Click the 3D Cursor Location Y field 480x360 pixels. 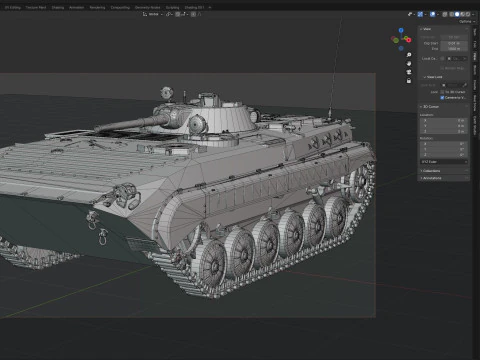pos(443,126)
